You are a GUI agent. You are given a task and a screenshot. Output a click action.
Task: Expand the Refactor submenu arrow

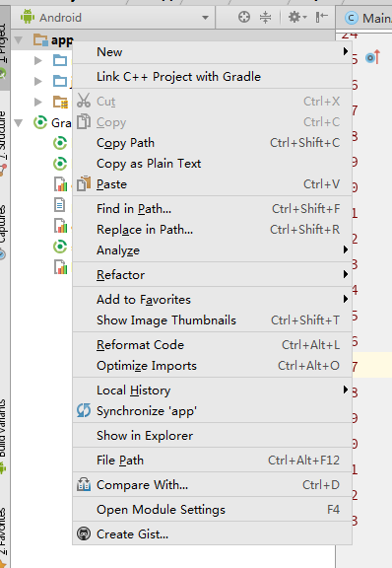pos(346,274)
